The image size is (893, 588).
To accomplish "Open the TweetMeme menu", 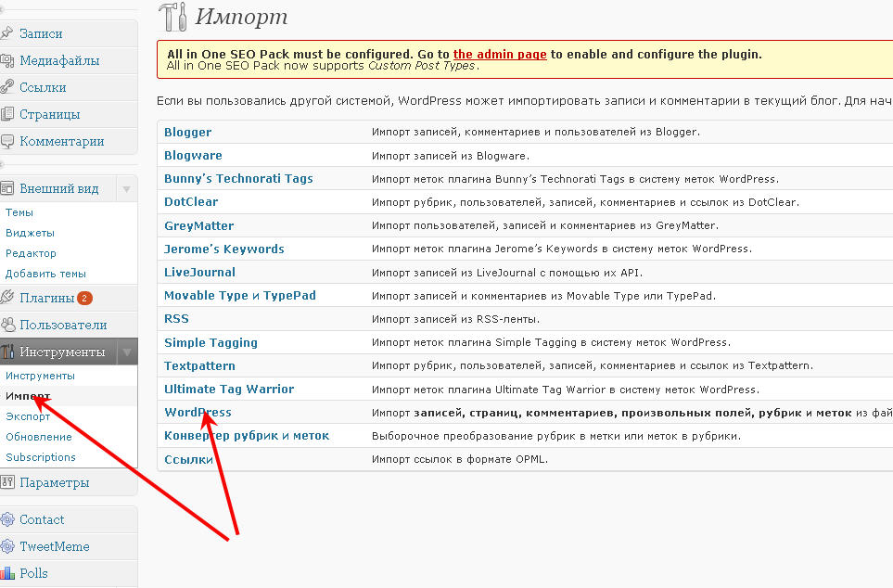I will (54, 546).
